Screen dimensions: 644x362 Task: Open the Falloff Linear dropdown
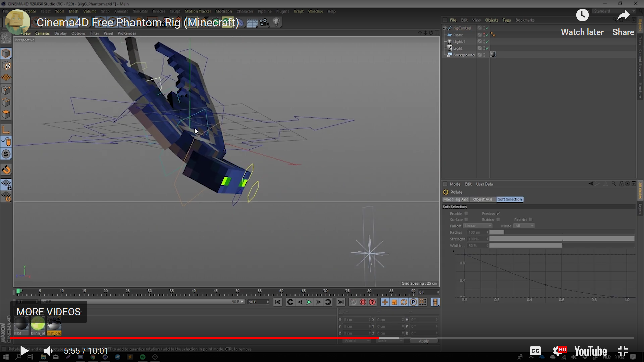478,226
